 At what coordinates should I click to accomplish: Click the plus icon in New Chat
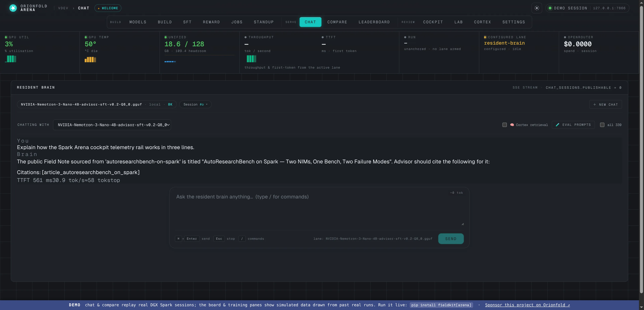point(595,105)
